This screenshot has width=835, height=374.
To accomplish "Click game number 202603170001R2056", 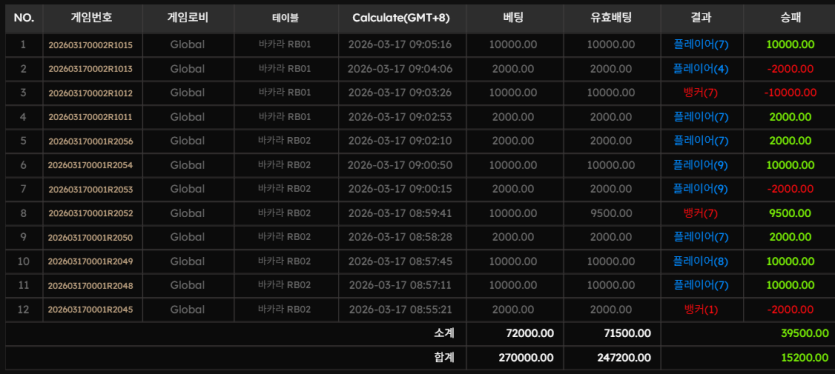I will coord(91,141).
